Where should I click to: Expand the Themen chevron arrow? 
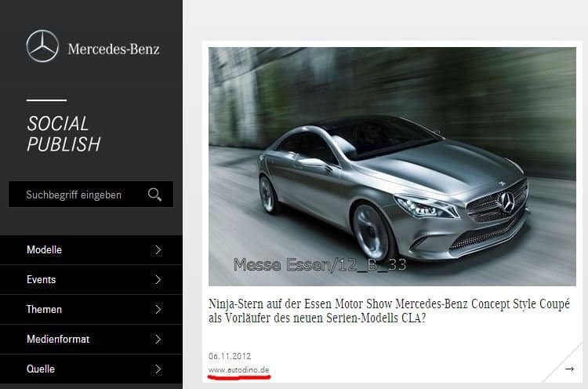158,310
